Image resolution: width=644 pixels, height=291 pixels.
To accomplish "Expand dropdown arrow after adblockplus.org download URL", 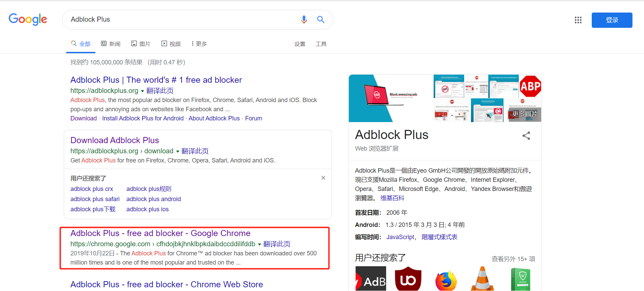I will [x=177, y=151].
